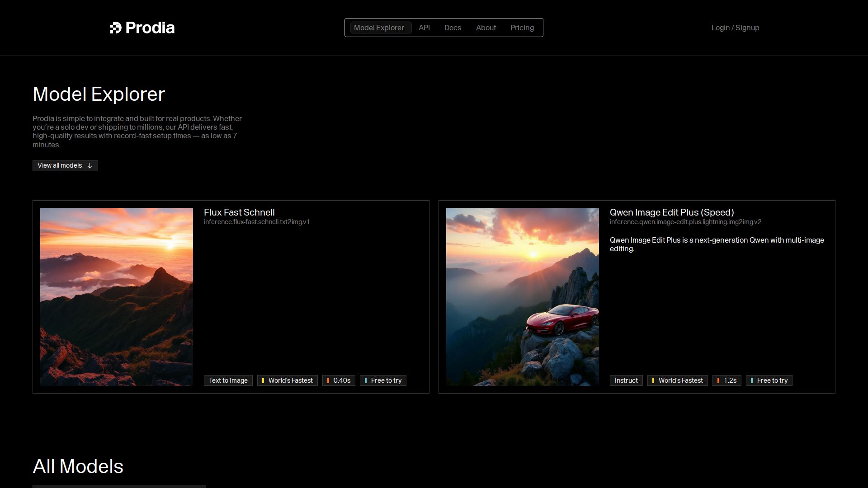Open the Pricing page
The width and height of the screenshot is (868, 488).
tap(522, 28)
